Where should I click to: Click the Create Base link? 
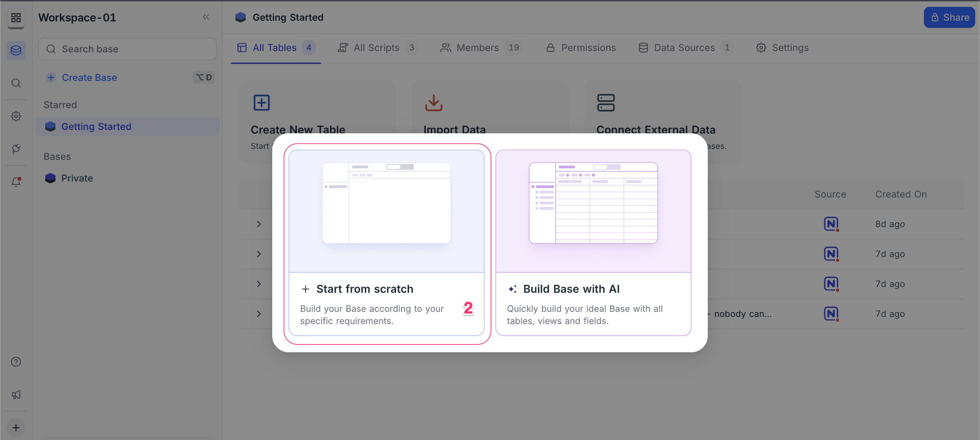(89, 78)
